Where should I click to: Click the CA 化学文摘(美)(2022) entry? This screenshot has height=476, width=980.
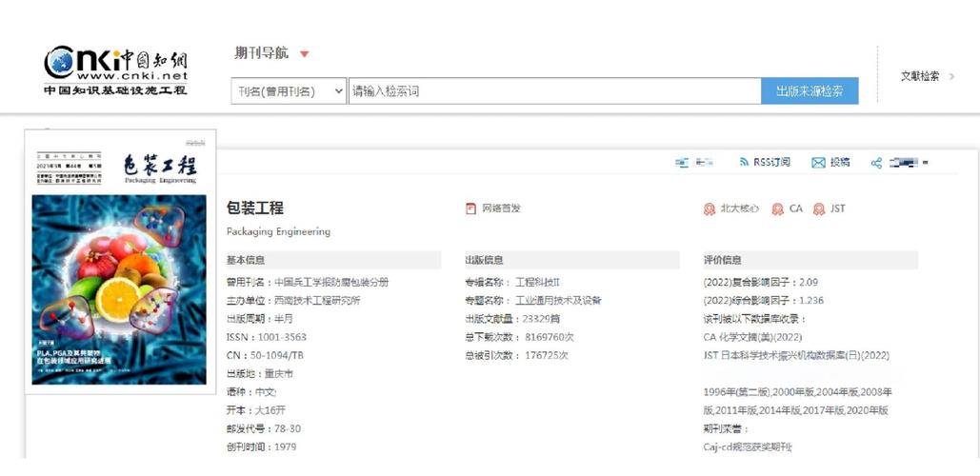752,337
